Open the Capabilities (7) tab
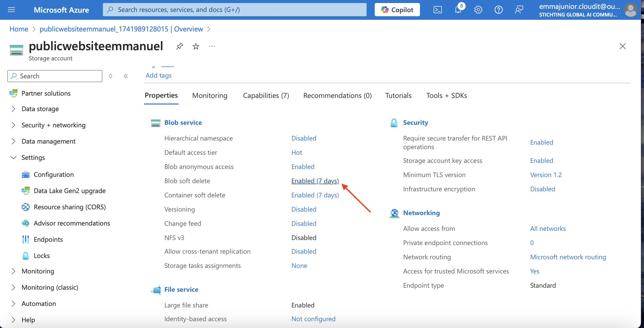The height and width of the screenshot is (328, 644). [266, 96]
